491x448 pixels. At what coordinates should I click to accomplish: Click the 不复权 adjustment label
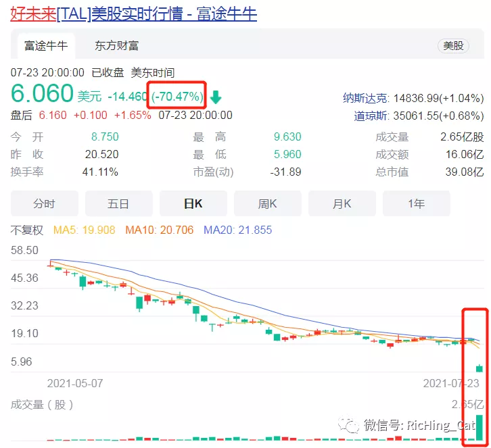[27, 230]
